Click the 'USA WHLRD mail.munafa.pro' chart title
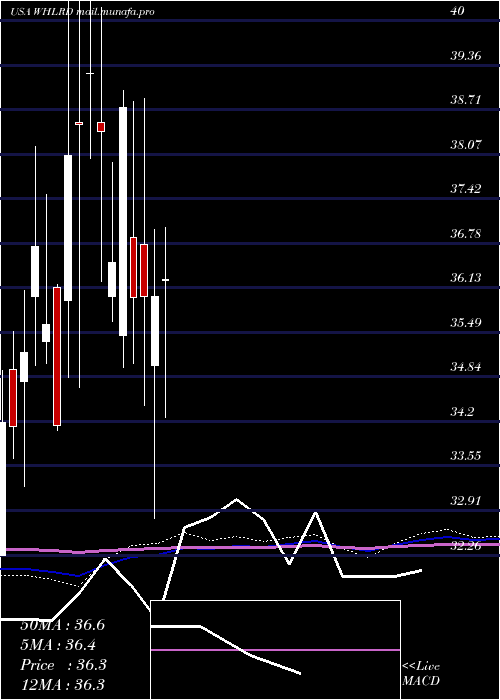The width and height of the screenshot is (500, 700). (83, 12)
